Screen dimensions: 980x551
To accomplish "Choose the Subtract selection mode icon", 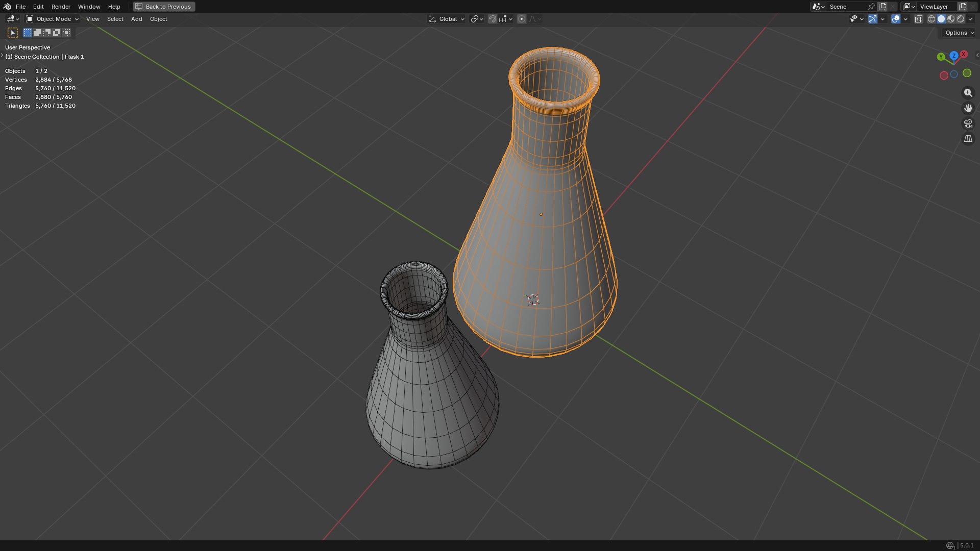I will pos(47,33).
